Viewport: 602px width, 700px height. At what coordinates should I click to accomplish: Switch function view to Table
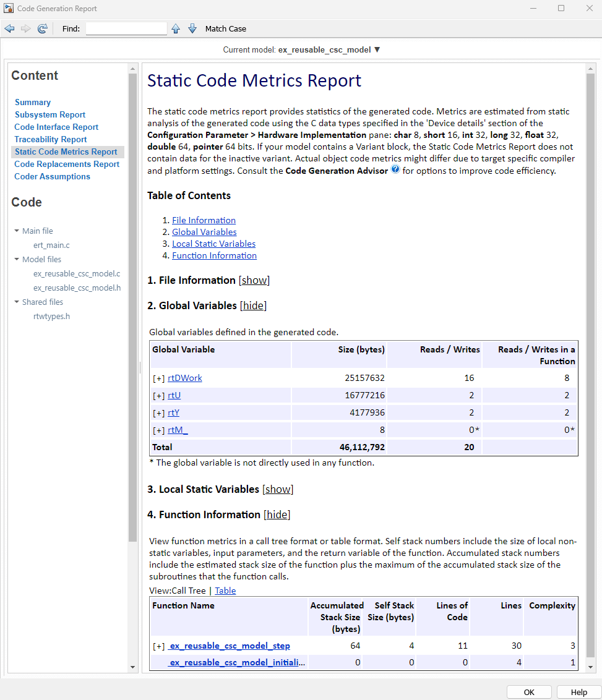point(225,591)
